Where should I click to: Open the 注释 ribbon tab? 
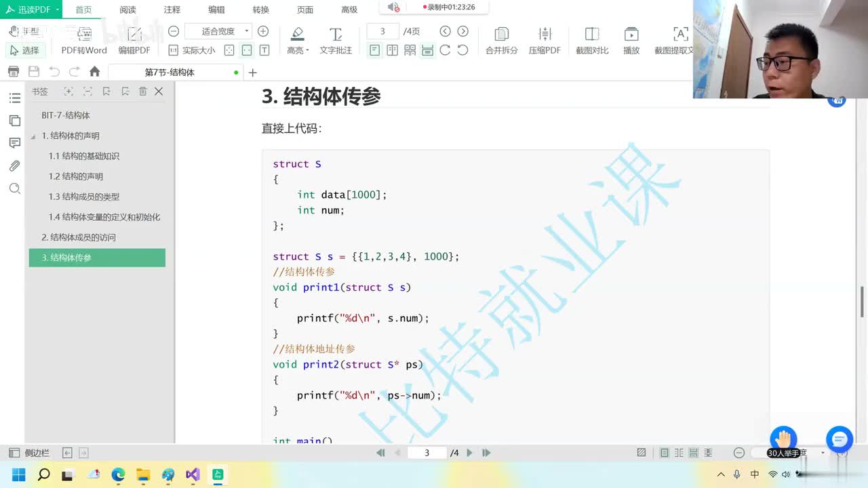coord(172,9)
